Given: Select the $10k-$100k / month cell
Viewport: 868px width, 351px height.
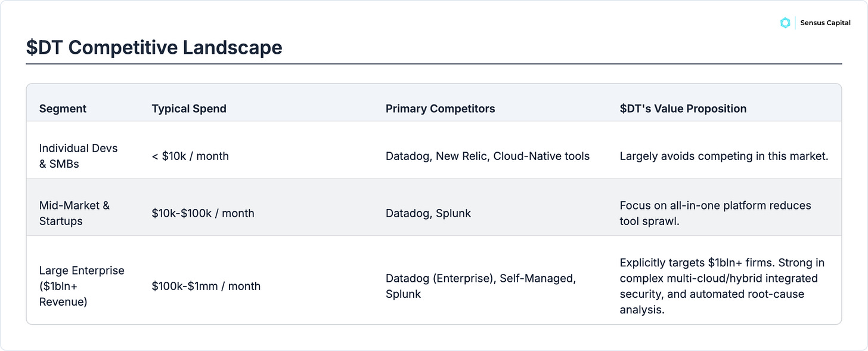Looking at the screenshot, I should click(203, 213).
